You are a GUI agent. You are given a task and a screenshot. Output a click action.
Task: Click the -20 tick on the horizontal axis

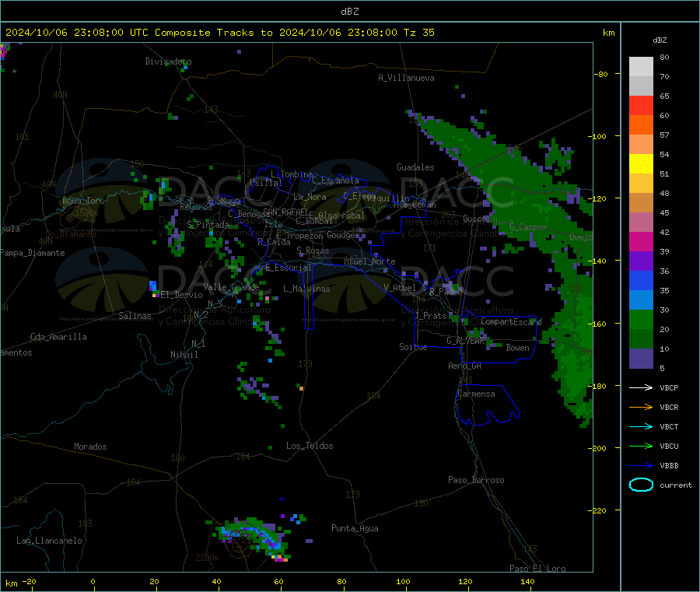click(29, 581)
